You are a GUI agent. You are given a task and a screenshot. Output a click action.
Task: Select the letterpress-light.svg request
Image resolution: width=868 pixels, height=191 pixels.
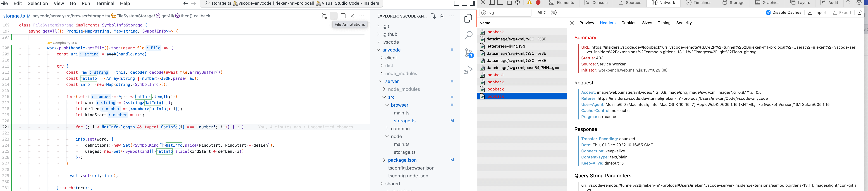(505, 46)
